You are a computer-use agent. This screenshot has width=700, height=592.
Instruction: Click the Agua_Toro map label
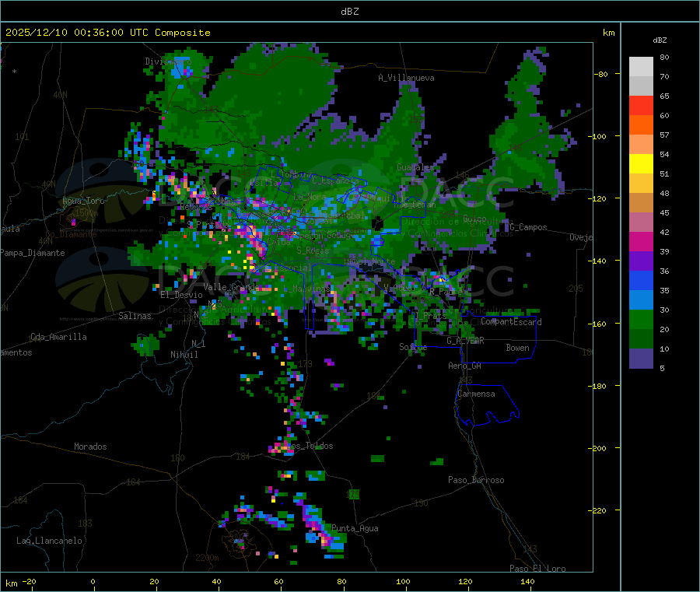pyautogui.click(x=83, y=201)
